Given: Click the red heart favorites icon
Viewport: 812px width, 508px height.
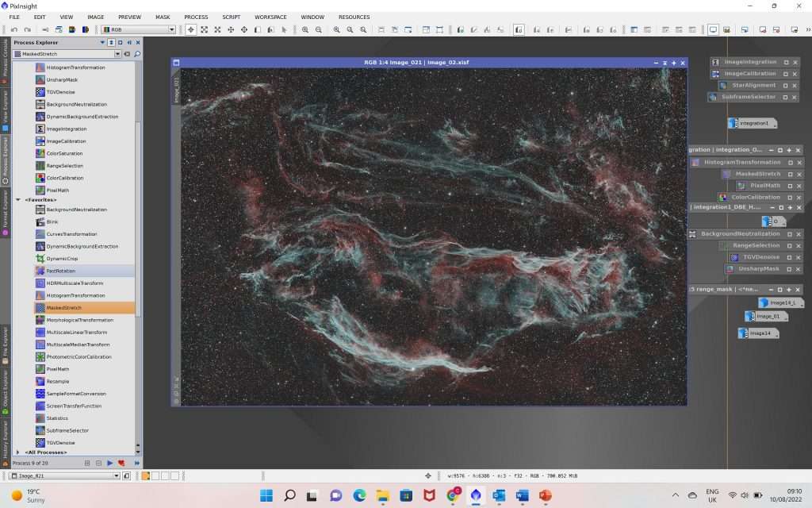Looking at the screenshot, I should pos(121,463).
